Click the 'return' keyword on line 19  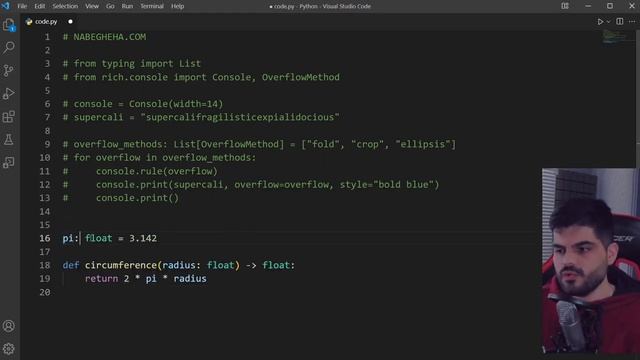[x=101, y=279]
